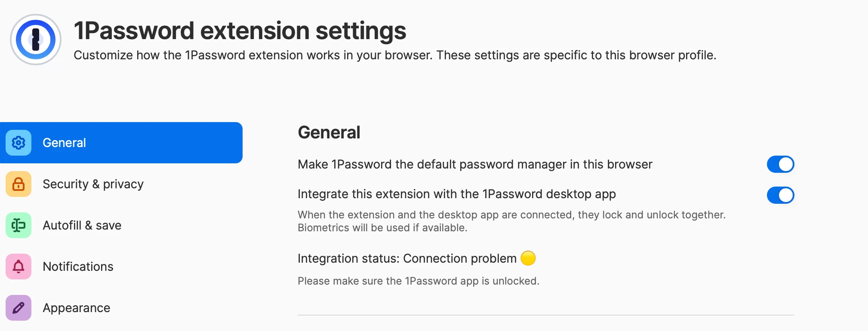Select the General sidebar label
This screenshot has width=868, height=331.
pyautogui.click(x=64, y=143)
